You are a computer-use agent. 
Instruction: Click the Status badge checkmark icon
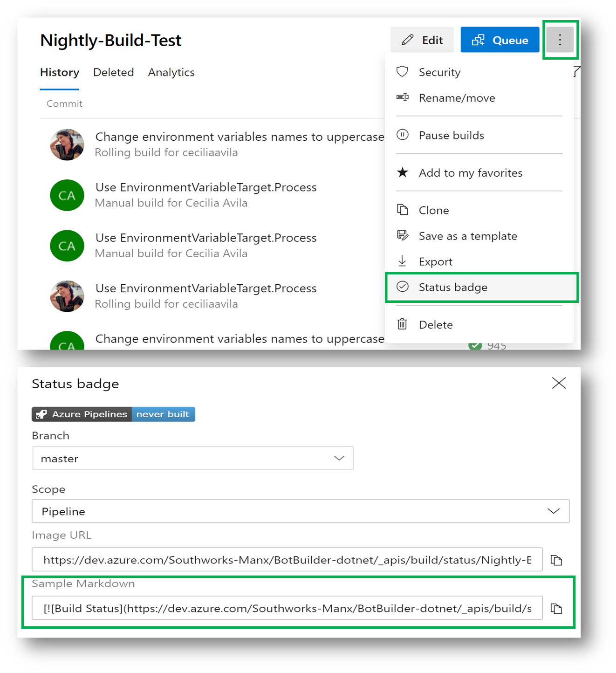click(x=403, y=287)
